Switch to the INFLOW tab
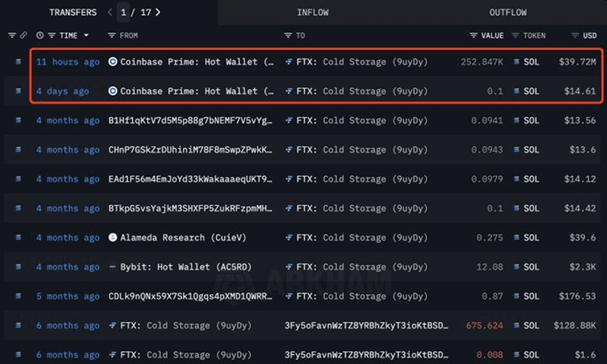The height and width of the screenshot is (364, 607). click(x=313, y=13)
